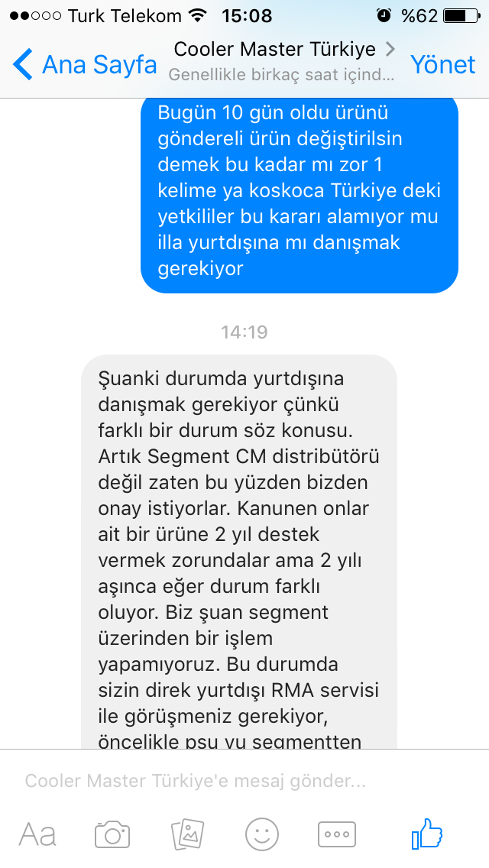Tap the battery indicator icon
The width and height of the screenshot is (489, 868).
pyautogui.click(x=461, y=15)
